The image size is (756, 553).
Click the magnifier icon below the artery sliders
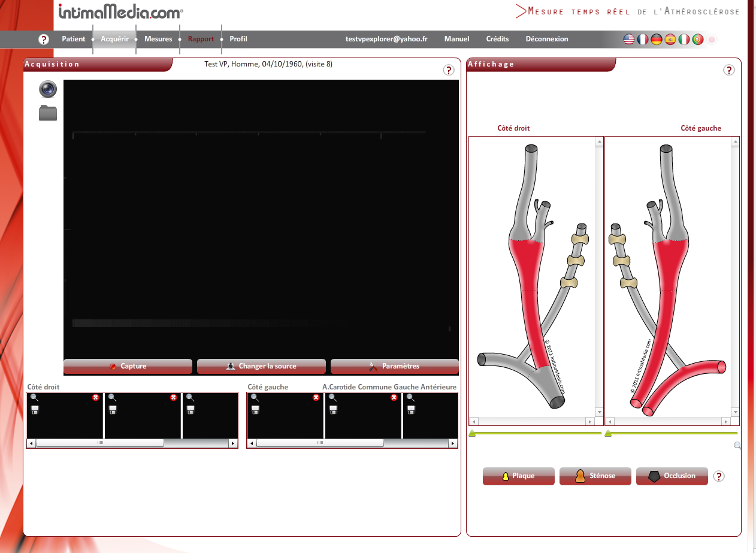pos(737,446)
